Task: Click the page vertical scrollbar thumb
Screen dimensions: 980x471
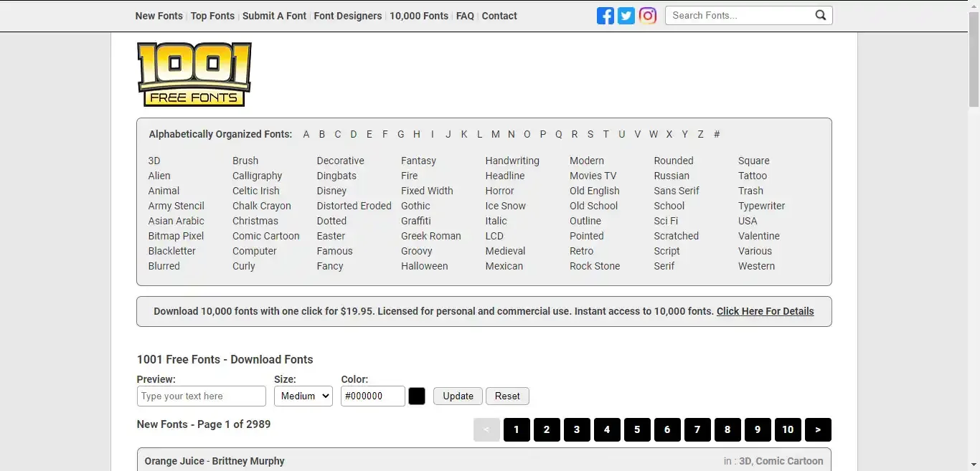Action: tap(974, 60)
